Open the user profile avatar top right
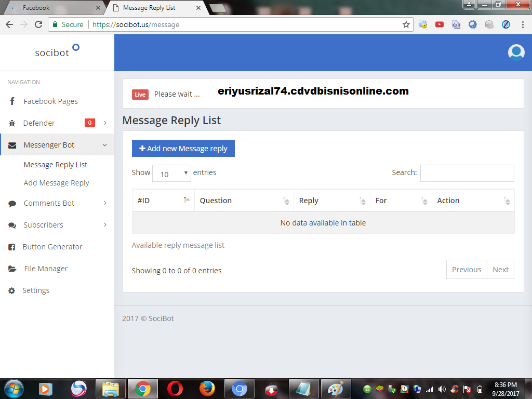Image resolution: width=532 pixels, height=399 pixels. tap(516, 52)
